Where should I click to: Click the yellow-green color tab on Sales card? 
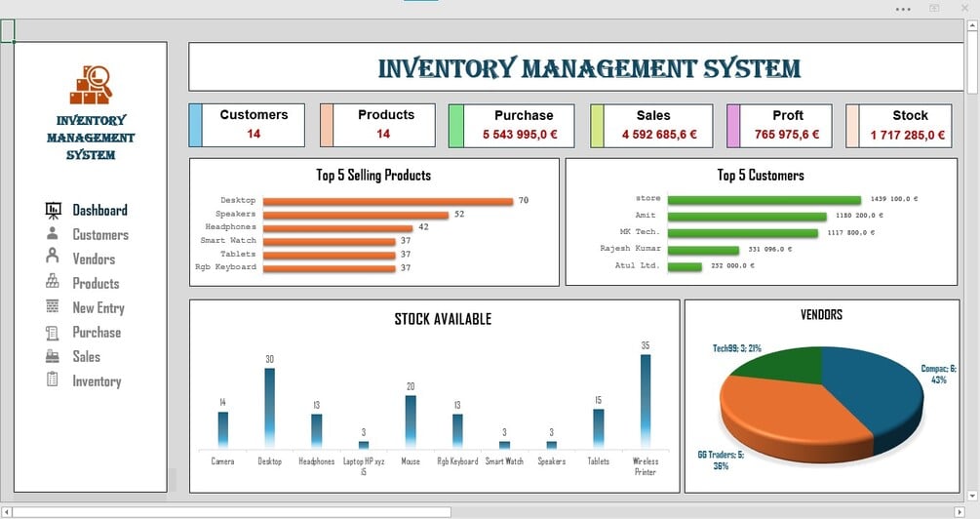point(597,126)
